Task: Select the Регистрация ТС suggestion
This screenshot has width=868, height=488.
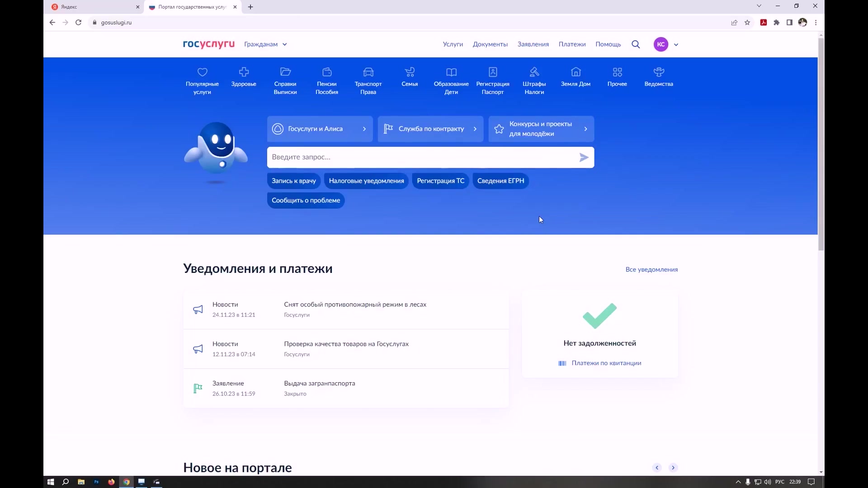Action: 440,181
